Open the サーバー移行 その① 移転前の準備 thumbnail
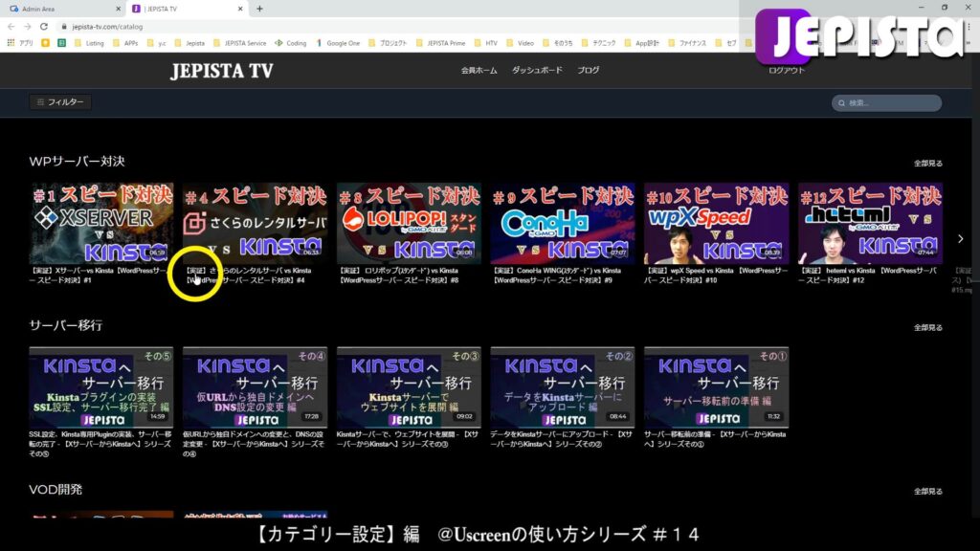The image size is (980, 551). pos(716,387)
